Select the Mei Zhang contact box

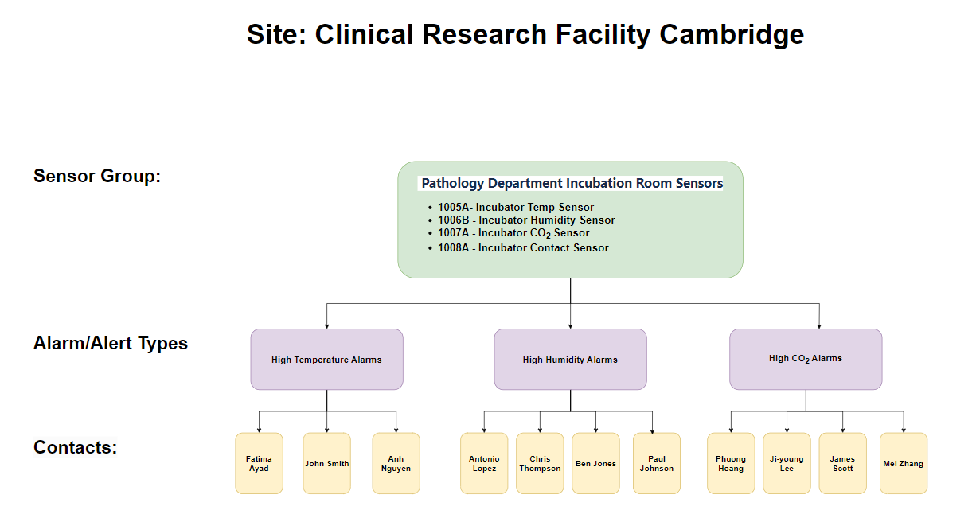[x=904, y=463]
